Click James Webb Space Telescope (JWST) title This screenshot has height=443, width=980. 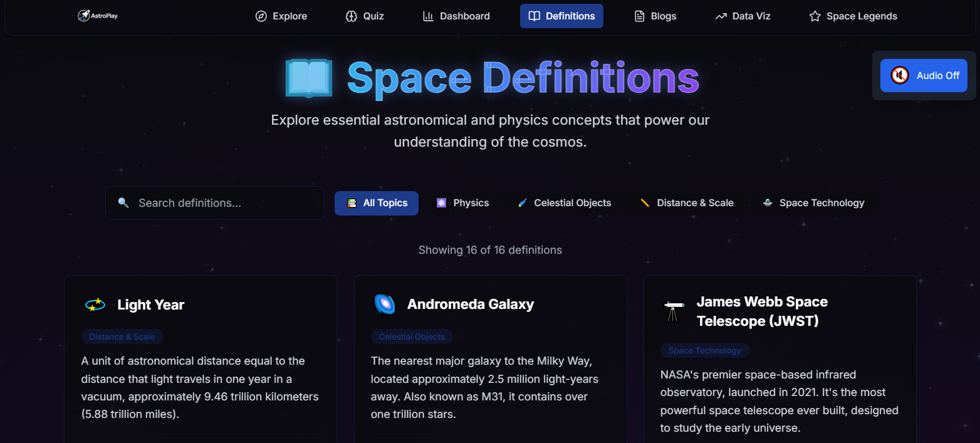pyautogui.click(x=762, y=311)
